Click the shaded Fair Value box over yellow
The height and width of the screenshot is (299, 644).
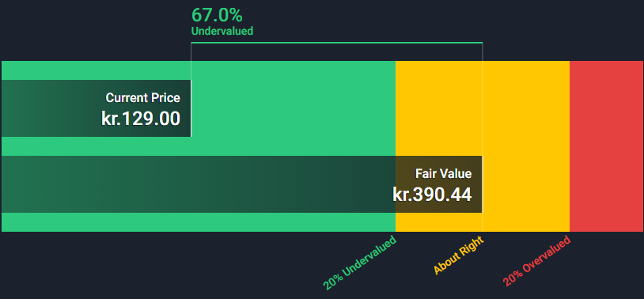(439, 184)
